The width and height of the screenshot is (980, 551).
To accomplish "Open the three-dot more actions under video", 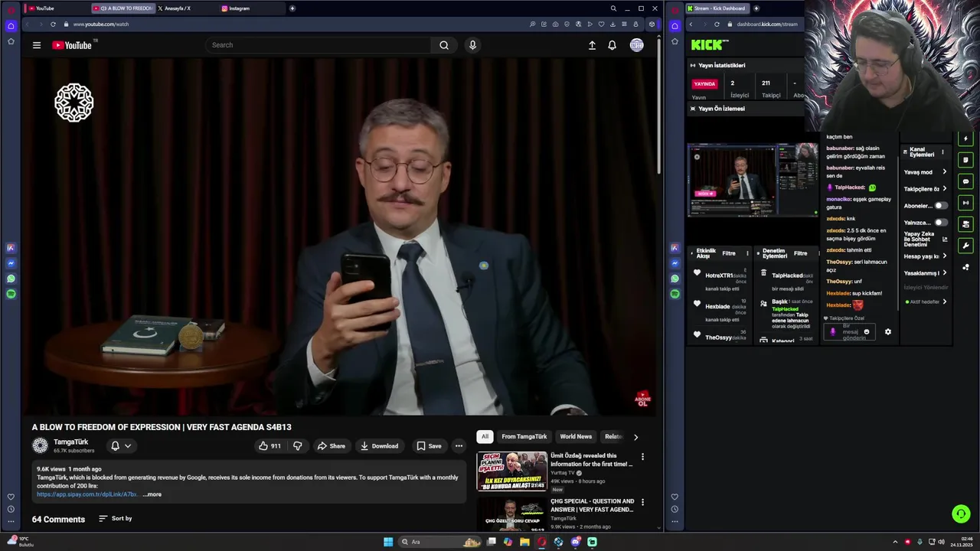I will pos(459,446).
